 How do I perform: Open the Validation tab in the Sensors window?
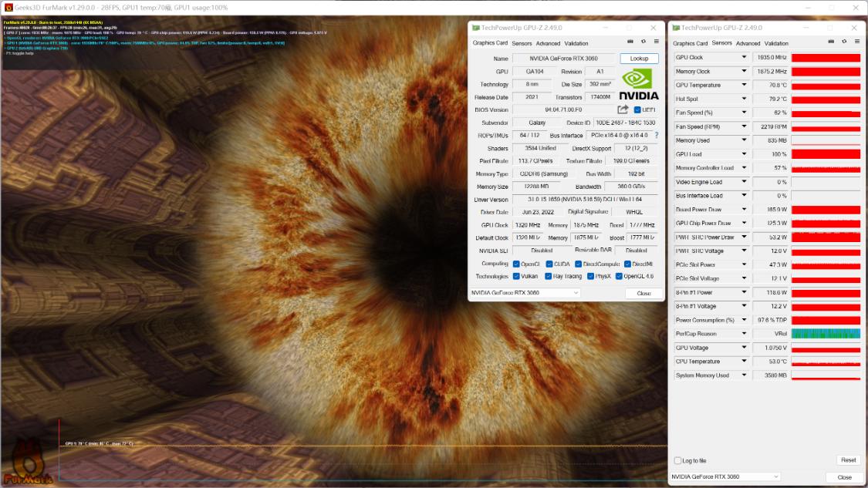click(776, 44)
